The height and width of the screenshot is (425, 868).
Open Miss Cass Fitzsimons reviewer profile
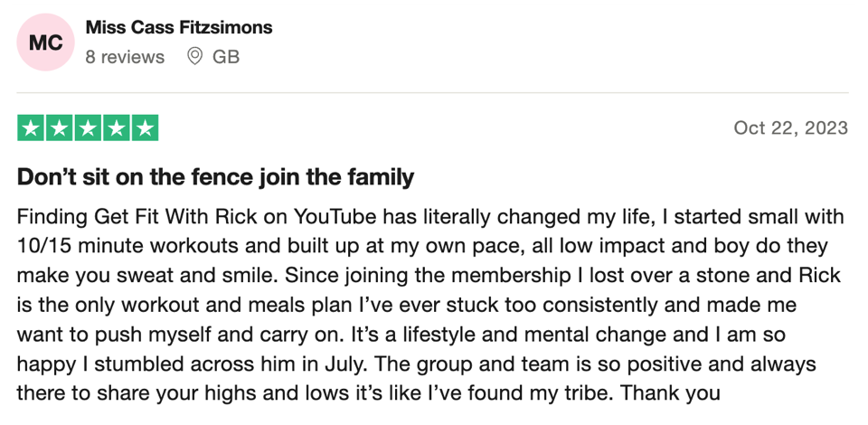[x=179, y=27]
